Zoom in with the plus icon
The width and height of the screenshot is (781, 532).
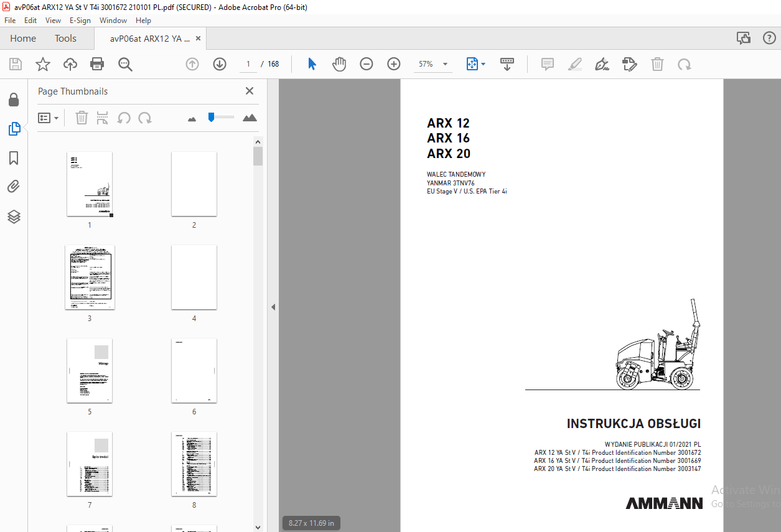coord(394,64)
